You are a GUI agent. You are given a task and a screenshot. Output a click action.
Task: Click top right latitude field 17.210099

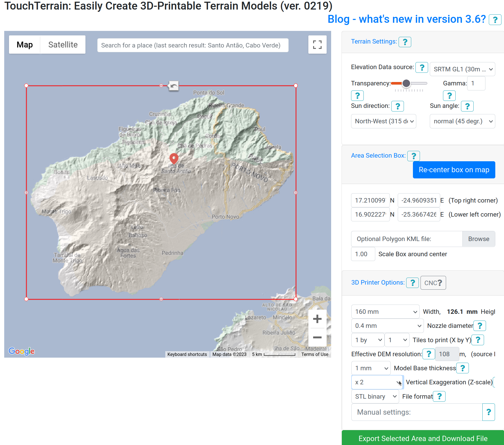(x=370, y=200)
